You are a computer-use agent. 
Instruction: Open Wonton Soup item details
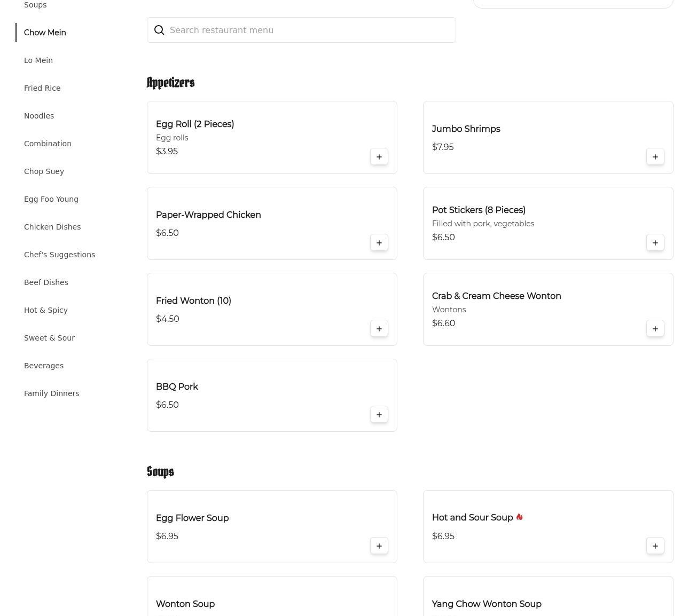[x=185, y=604]
